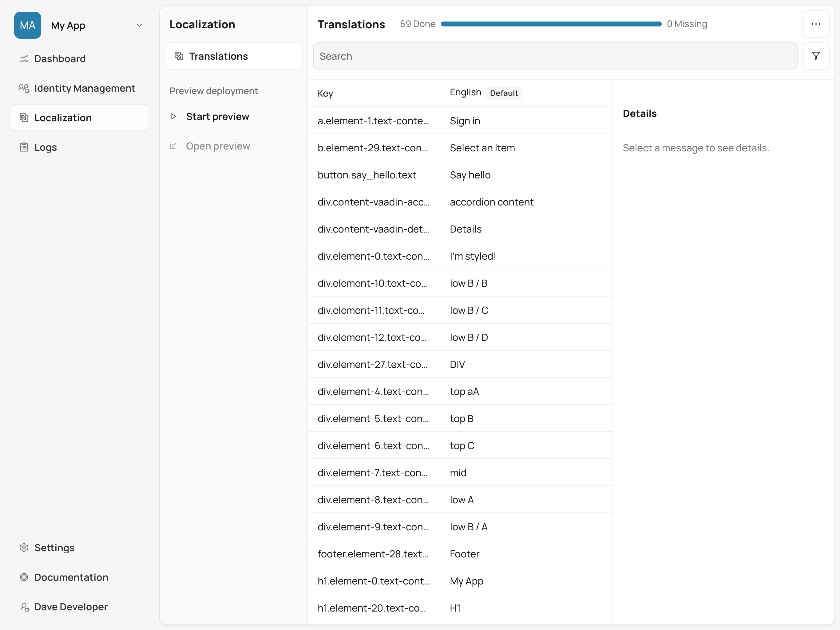
Task: Click the Localization menu item
Action: pos(63,117)
